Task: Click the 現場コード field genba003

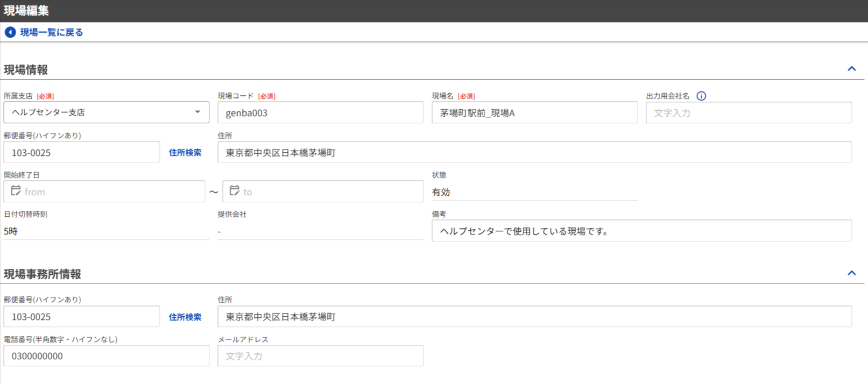Action: [320, 113]
